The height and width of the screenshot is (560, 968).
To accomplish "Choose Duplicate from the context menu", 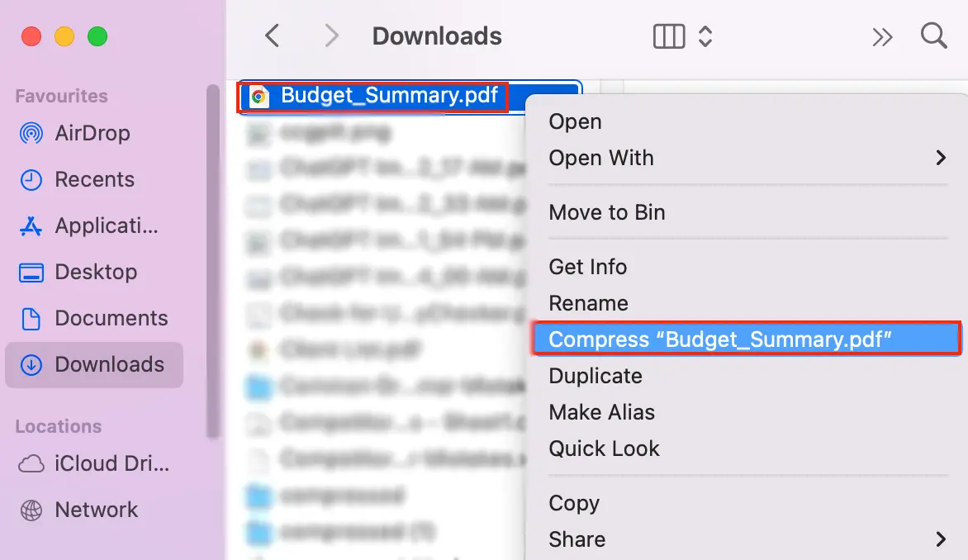I will 596,376.
